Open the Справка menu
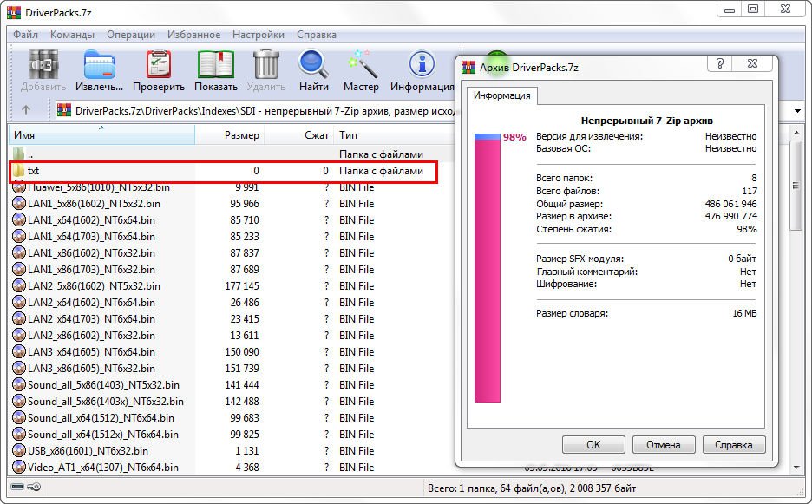This screenshot has height=504, width=812. pyautogui.click(x=317, y=35)
